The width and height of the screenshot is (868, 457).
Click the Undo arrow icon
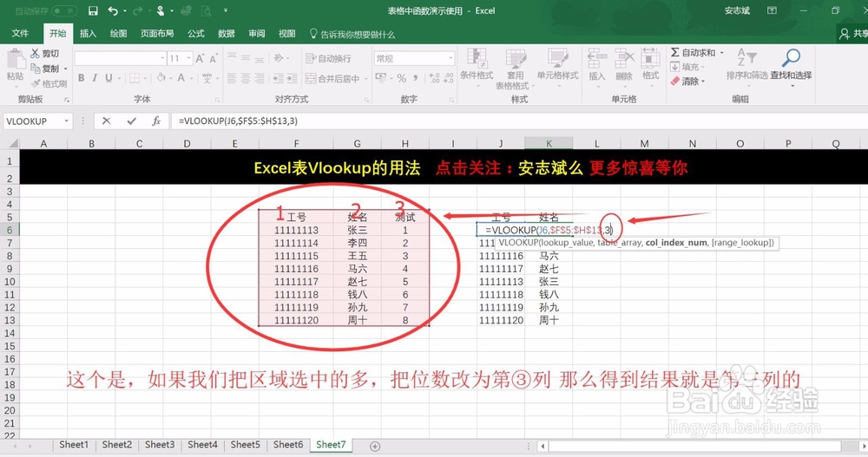pos(113,10)
